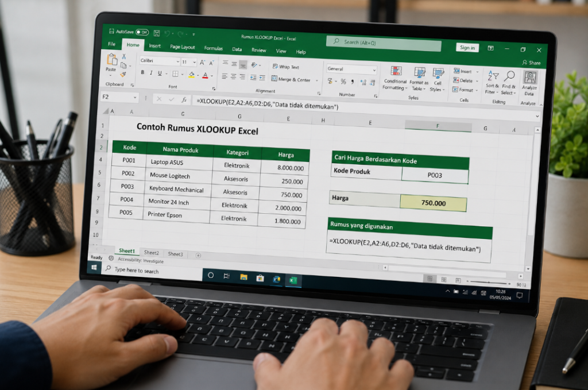Click the Increase Font Size icon
The height and width of the screenshot is (390, 588).
(202, 63)
